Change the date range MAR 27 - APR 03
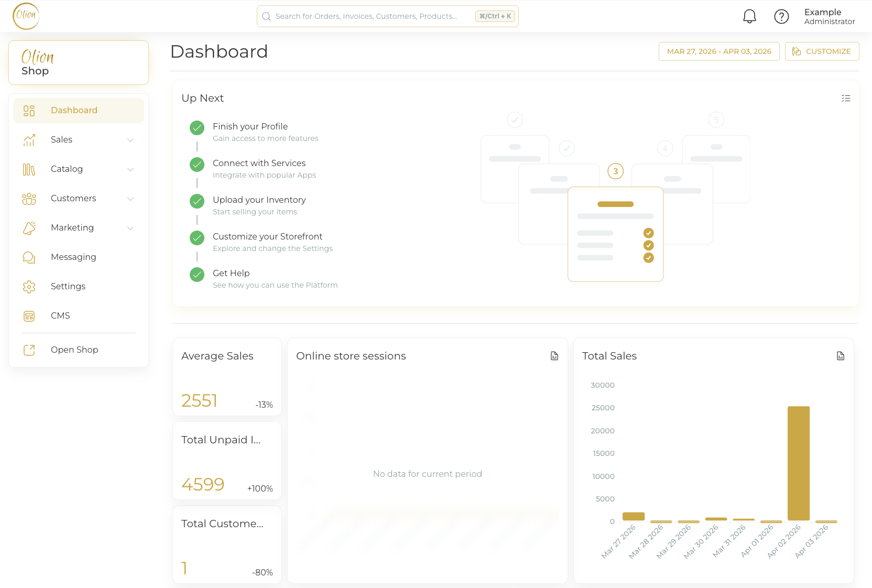The width and height of the screenshot is (872, 588). click(x=719, y=51)
